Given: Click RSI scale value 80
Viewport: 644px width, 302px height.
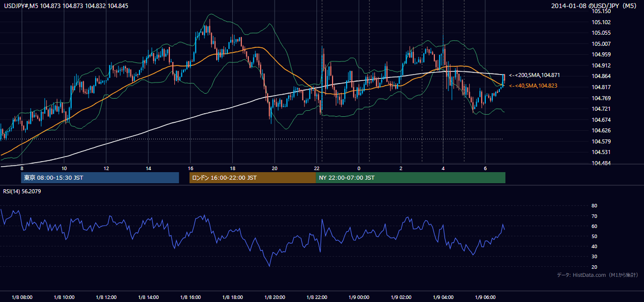Looking at the screenshot, I should (594, 206).
